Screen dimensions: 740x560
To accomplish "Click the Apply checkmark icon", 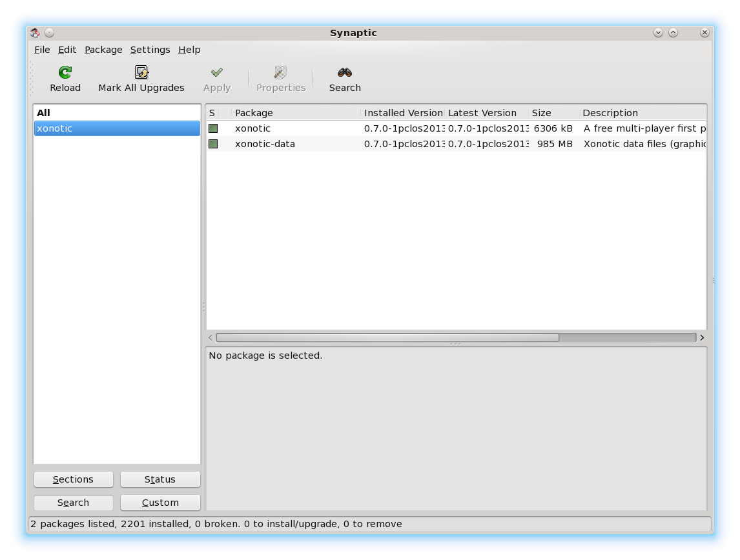I will pos(216,72).
